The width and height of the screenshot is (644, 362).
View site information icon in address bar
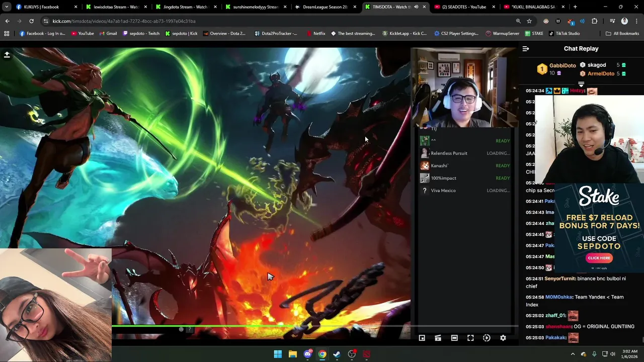[x=46, y=21]
